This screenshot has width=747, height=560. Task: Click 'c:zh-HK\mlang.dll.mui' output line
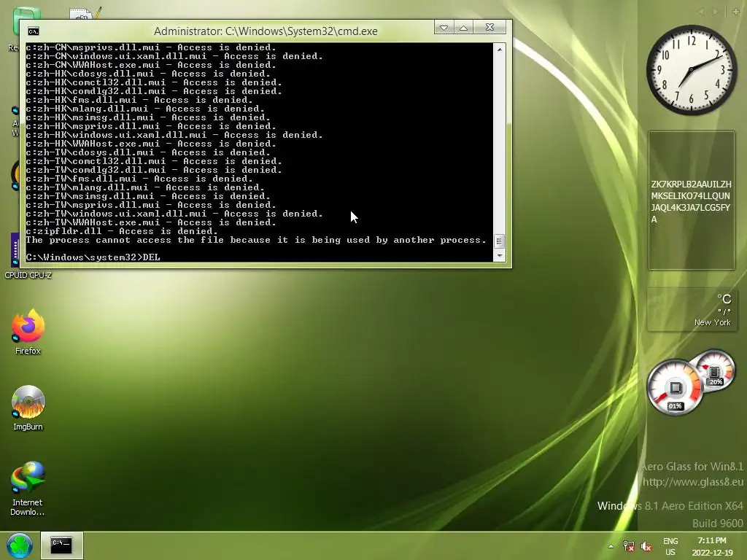click(x=145, y=109)
